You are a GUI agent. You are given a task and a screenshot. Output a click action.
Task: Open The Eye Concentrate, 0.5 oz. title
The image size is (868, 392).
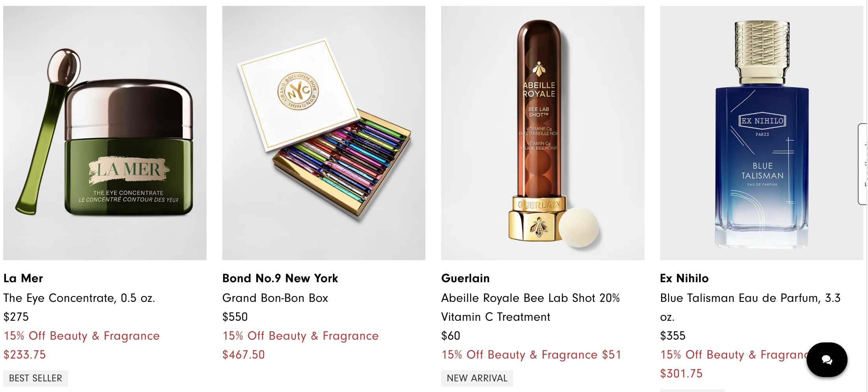pyautogui.click(x=79, y=298)
